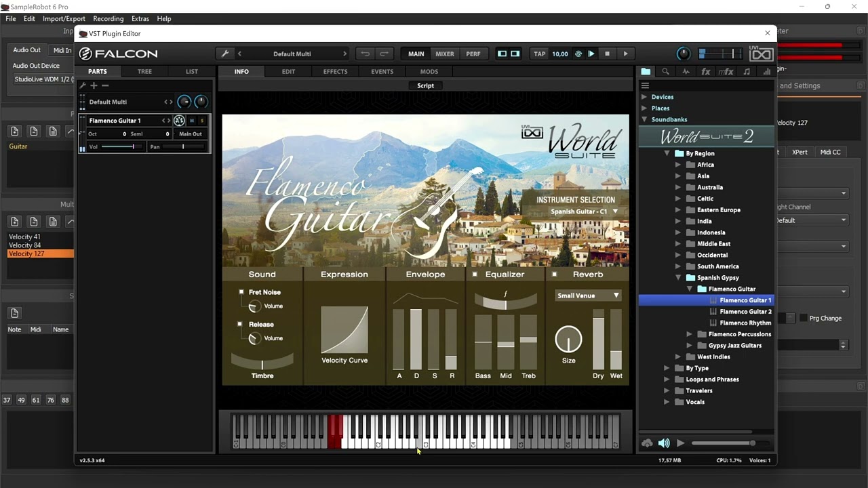Viewport: 868px width, 488px height.
Task: Open the bar-chart modulators browser tab
Action: pos(767,71)
